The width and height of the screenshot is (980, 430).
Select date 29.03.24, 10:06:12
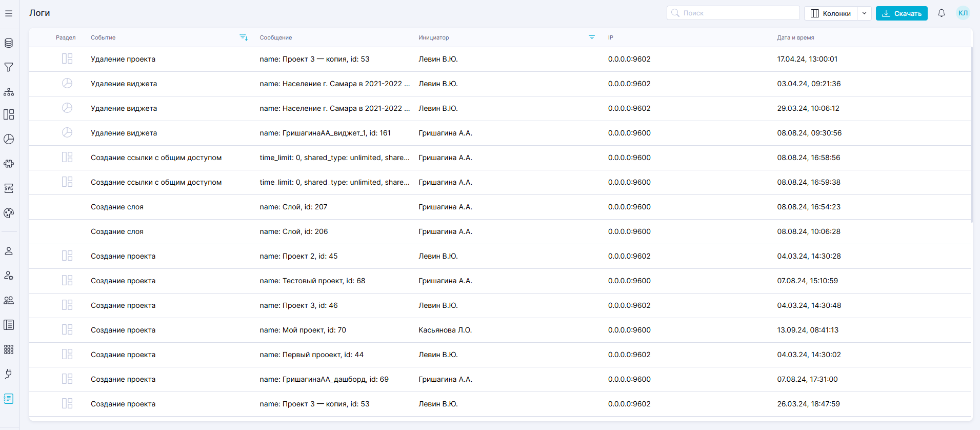tap(808, 108)
